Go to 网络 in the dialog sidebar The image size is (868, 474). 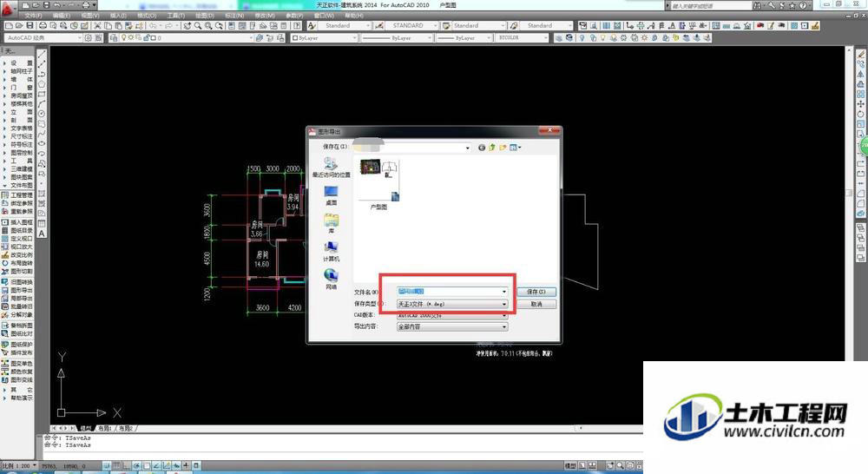tap(331, 279)
